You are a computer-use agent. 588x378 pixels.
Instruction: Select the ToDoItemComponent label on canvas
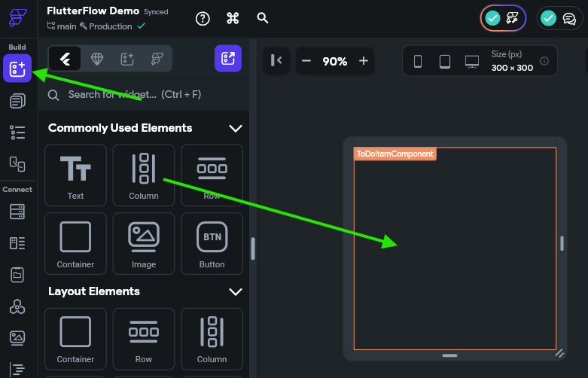(395, 154)
